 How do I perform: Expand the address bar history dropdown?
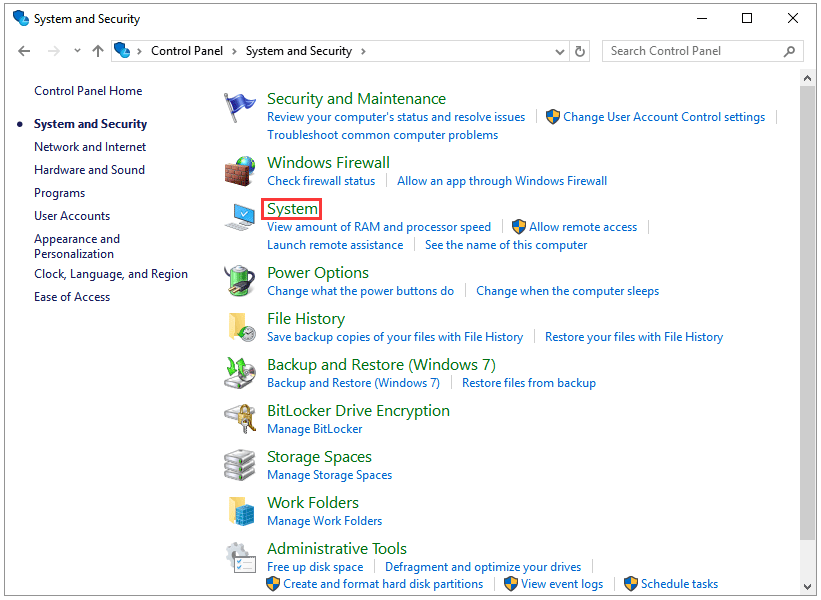click(x=560, y=51)
